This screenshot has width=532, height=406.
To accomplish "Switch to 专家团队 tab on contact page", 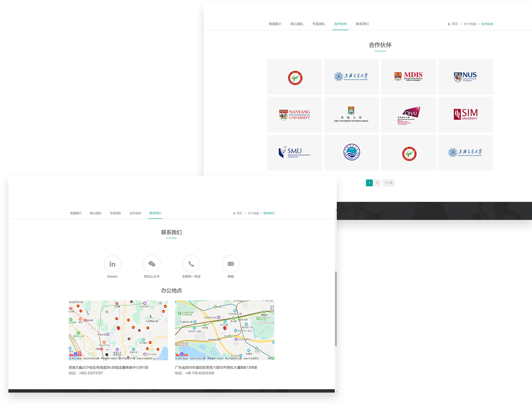I will coord(115,213).
